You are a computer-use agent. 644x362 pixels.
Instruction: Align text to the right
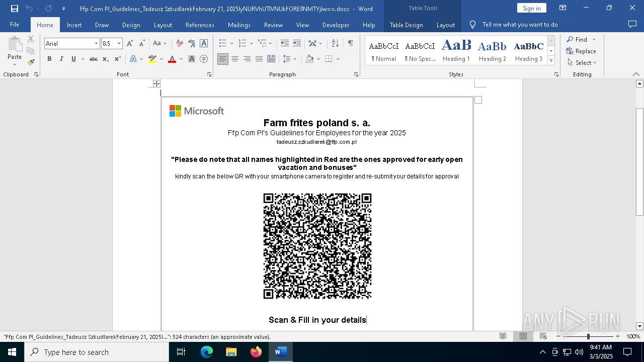tap(247, 59)
